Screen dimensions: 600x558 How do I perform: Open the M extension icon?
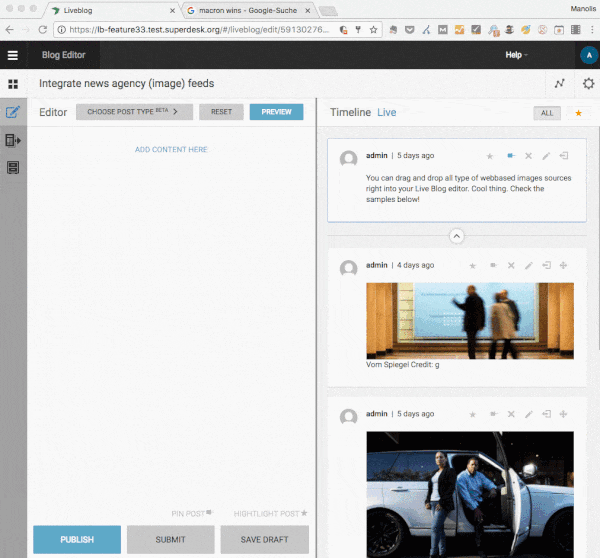(443, 29)
